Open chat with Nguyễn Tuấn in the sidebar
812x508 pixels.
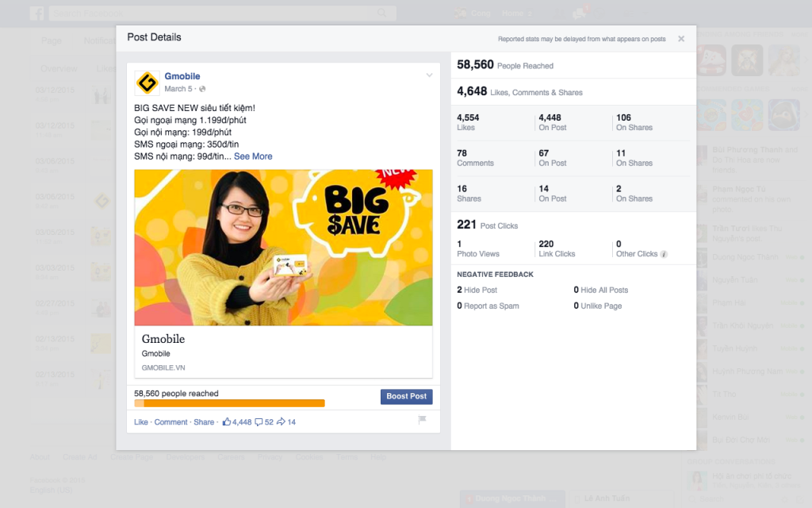tap(751, 280)
